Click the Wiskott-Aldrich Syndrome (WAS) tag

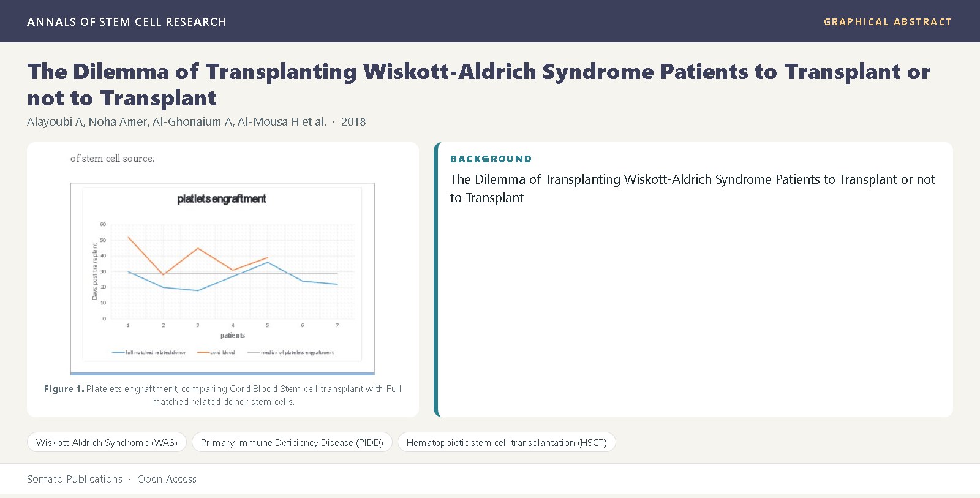point(107,442)
